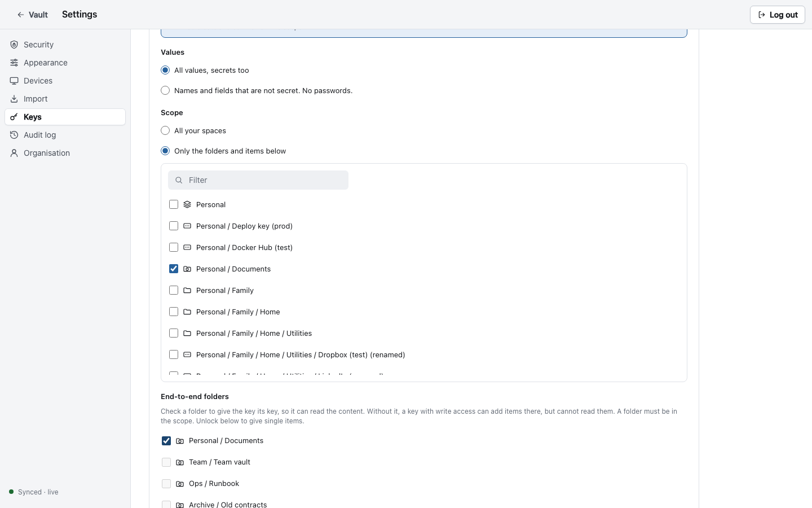Tick Personal / Family / Home checkbox

click(174, 312)
